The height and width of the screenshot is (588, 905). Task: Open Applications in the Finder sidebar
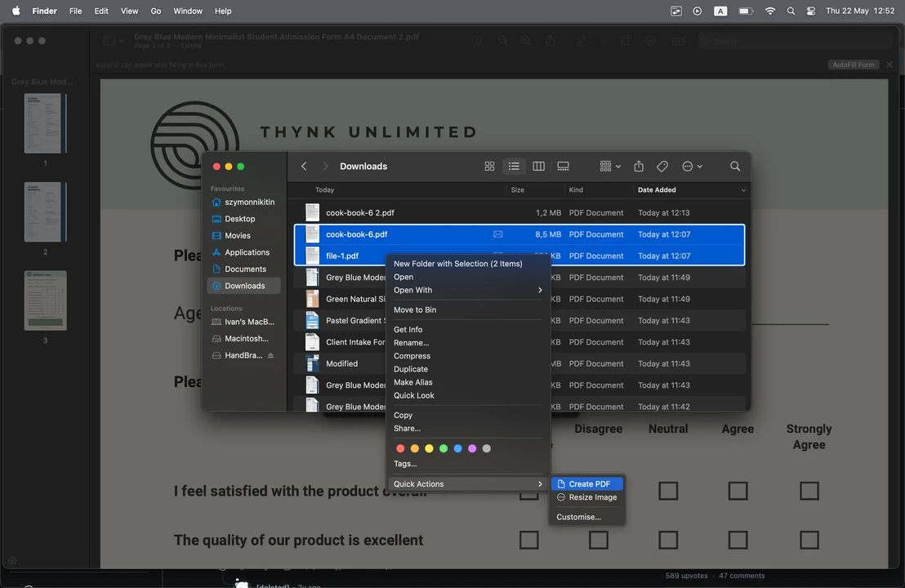[243, 252]
